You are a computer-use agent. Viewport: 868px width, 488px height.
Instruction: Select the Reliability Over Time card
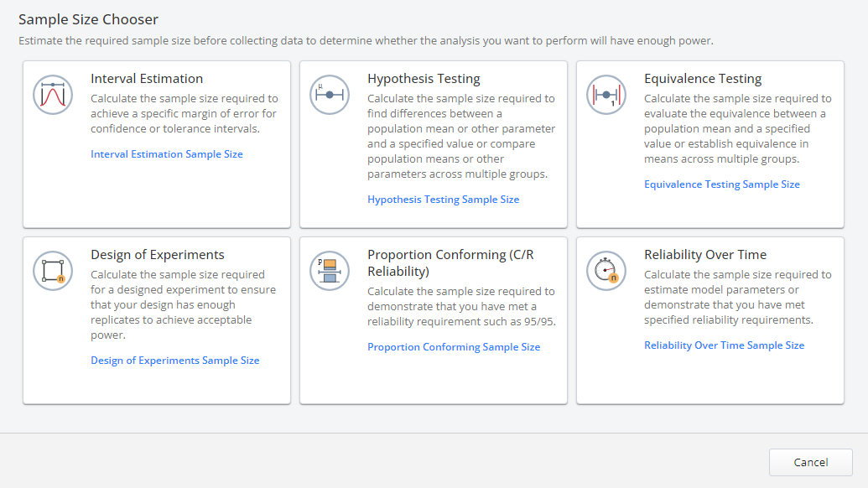709,319
